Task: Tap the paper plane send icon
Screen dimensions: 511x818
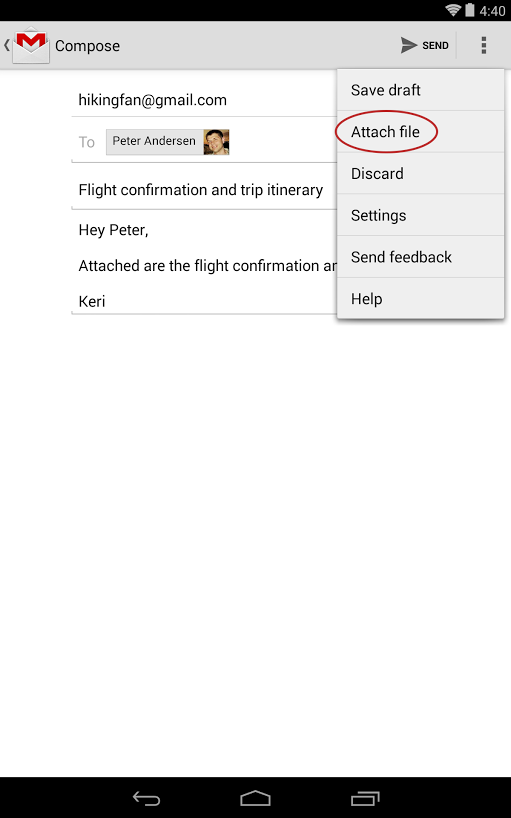Action: click(409, 45)
